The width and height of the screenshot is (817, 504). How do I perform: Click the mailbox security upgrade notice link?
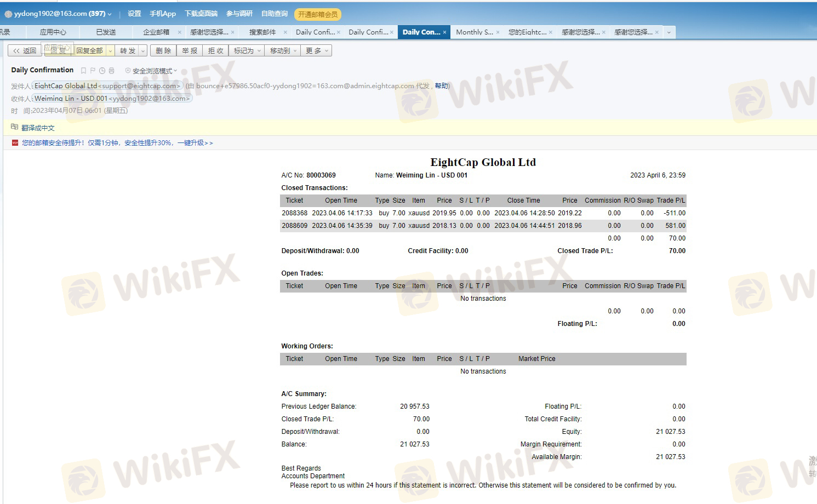117,143
